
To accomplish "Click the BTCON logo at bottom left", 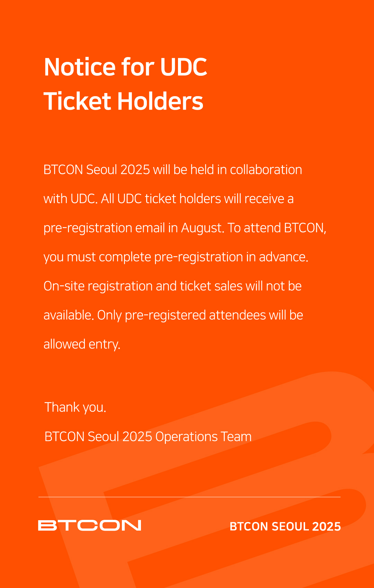I will [x=90, y=525].
